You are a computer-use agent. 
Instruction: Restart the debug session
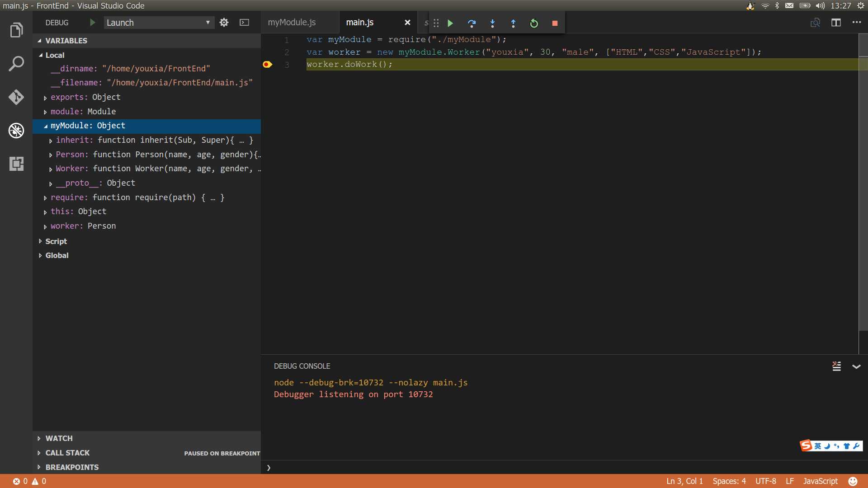point(534,23)
